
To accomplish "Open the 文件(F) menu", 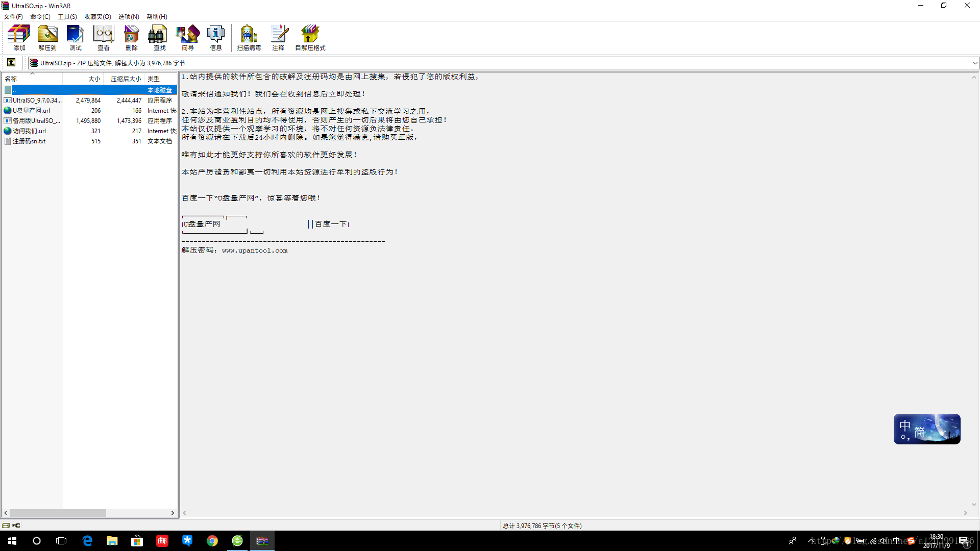I will point(13,16).
